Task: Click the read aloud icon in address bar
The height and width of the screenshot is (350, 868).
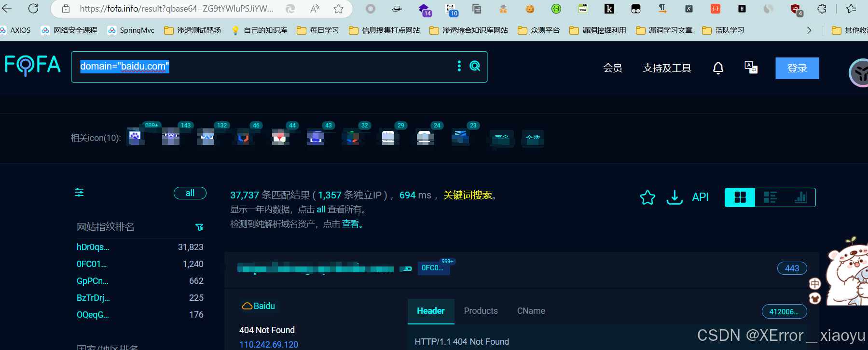Action: pyautogui.click(x=315, y=9)
